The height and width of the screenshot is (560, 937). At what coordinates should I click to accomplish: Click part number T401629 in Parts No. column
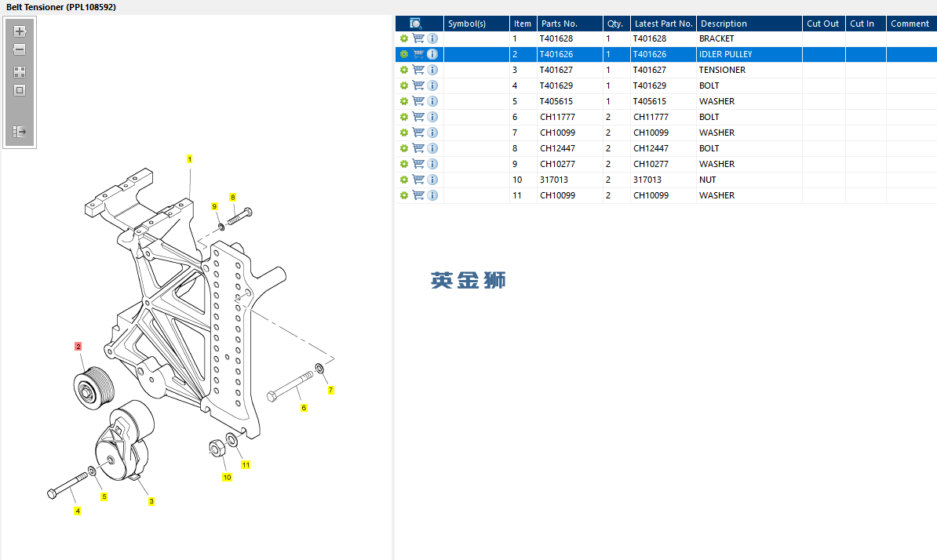pyautogui.click(x=556, y=85)
